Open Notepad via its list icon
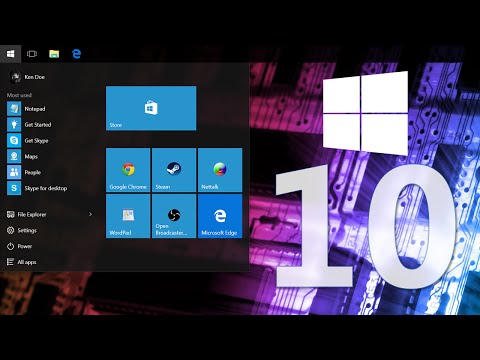The image size is (480, 360). tap(14, 109)
